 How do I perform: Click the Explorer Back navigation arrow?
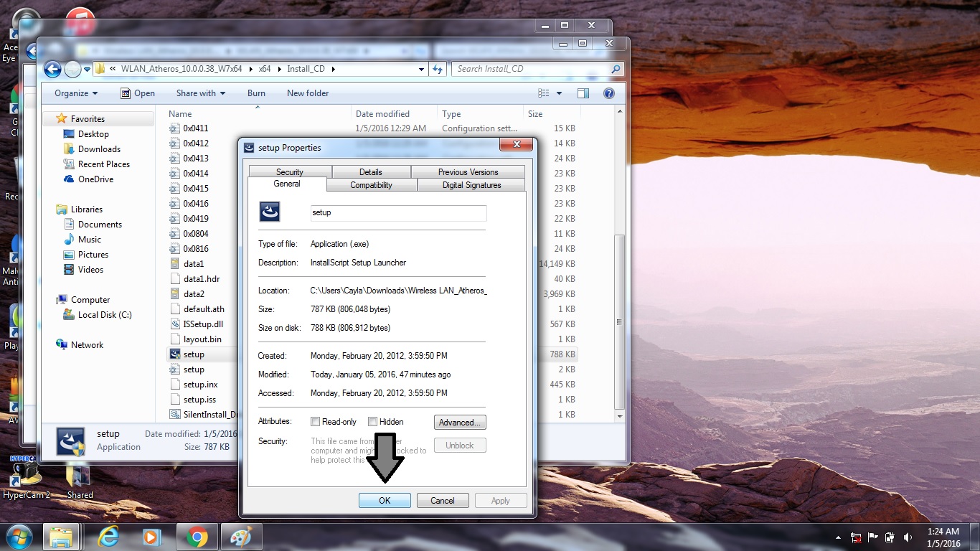[x=52, y=70]
